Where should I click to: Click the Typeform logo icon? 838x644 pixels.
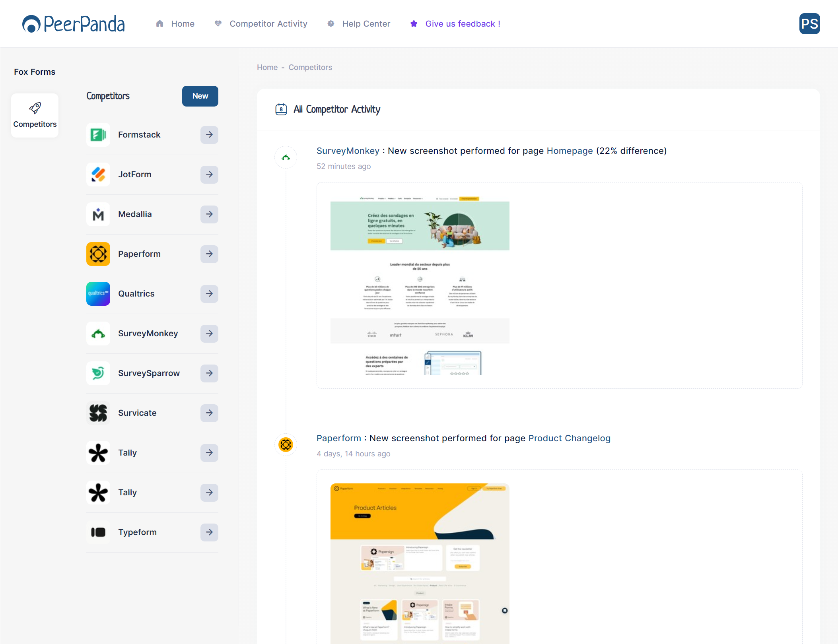(98, 532)
